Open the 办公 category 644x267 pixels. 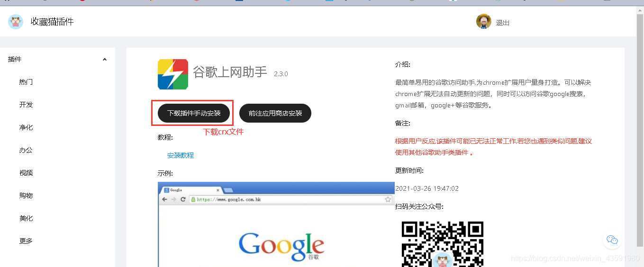pyautogui.click(x=26, y=150)
